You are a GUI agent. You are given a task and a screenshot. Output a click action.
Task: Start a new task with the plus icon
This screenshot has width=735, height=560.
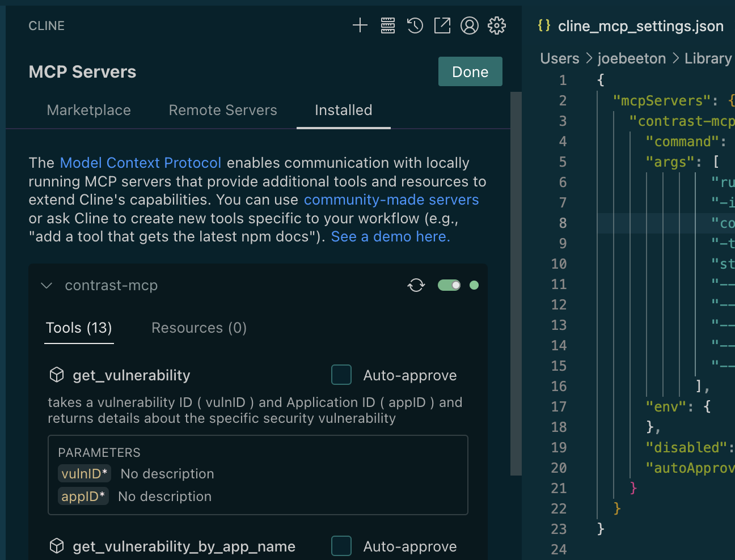point(360,26)
